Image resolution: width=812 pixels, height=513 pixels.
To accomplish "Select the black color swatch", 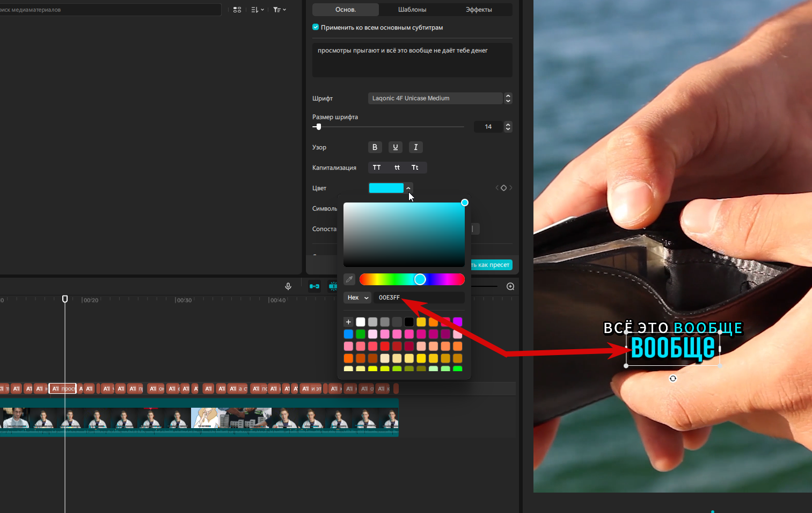I will pos(409,322).
